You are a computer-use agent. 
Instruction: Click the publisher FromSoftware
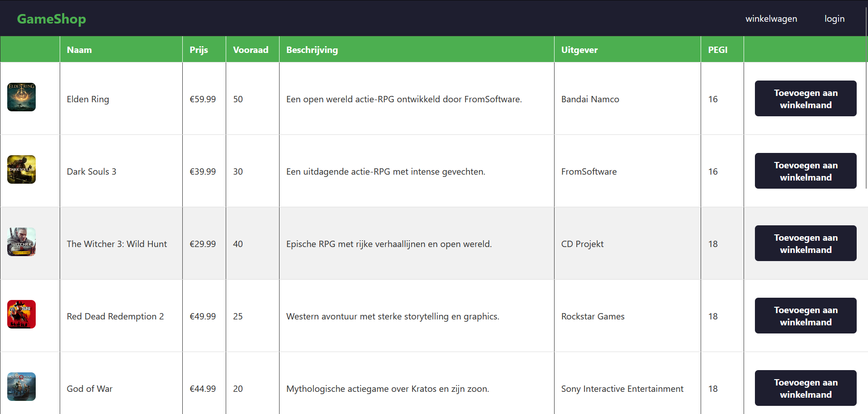589,171
